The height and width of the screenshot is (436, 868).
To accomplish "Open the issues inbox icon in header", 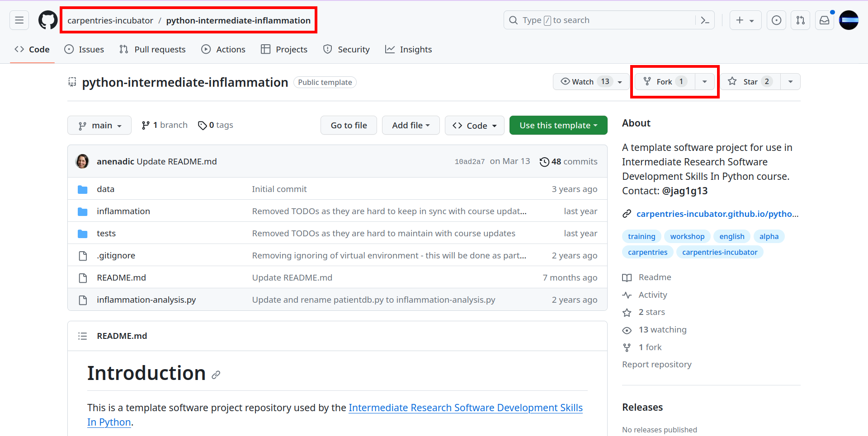I will tap(776, 20).
